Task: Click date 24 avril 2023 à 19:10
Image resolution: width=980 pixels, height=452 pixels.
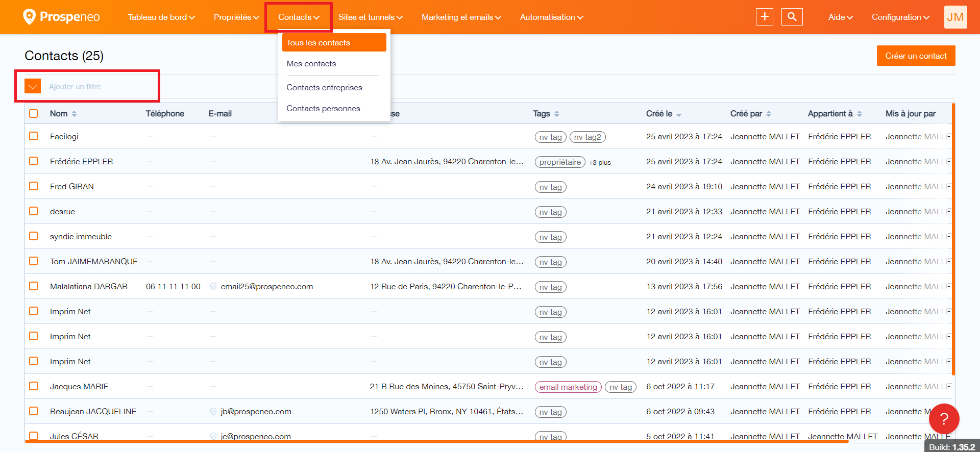Action: (684, 186)
